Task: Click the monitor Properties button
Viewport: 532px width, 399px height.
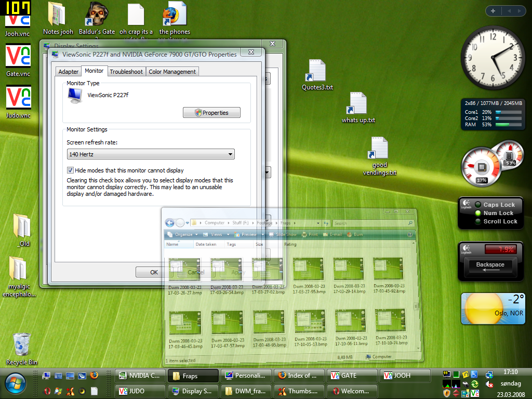Action: coord(211,113)
